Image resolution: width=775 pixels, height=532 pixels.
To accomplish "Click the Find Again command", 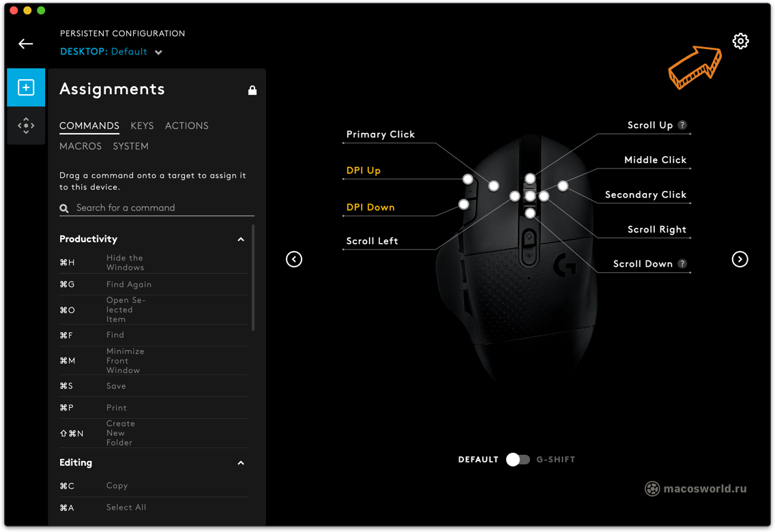I will [153, 284].
